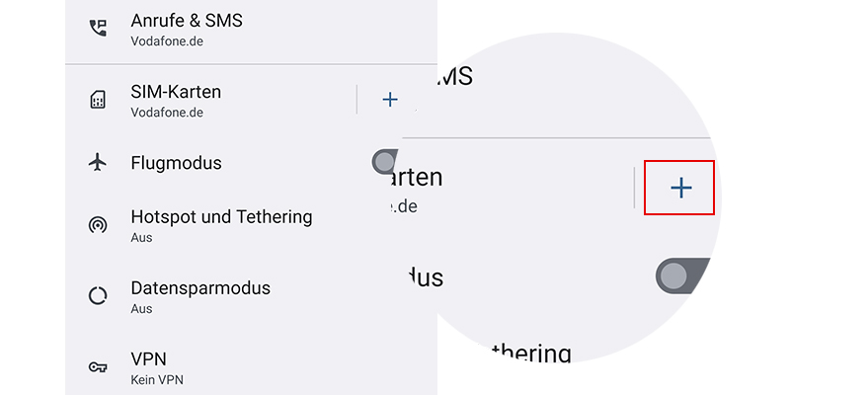Open the Datensparmodus setting
Viewport: 868px width, 395px height.
point(200,288)
